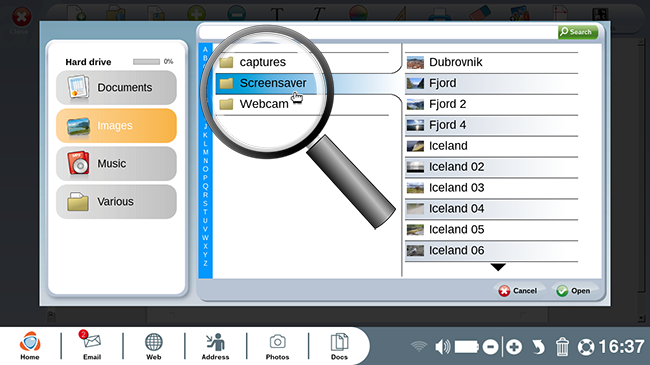Open the Photos camera icon
The width and height of the screenshot is (650, 365).
click(277, 345)
